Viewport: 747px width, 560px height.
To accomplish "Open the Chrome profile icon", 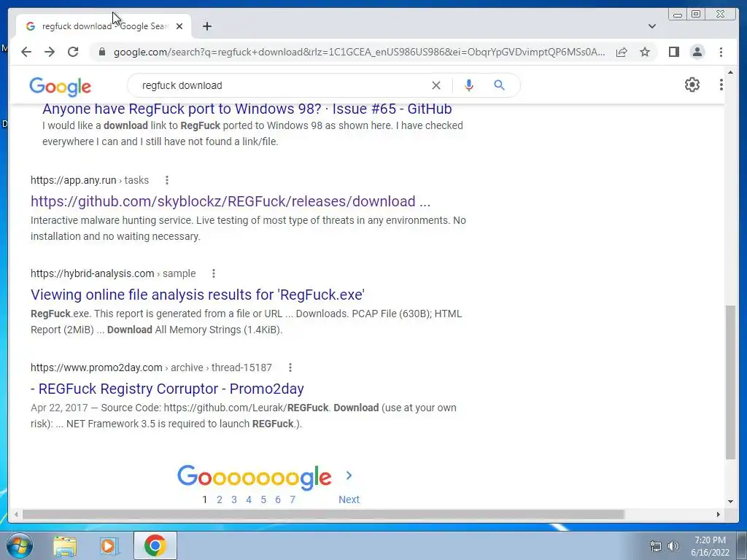I will [x=697, y=52].
